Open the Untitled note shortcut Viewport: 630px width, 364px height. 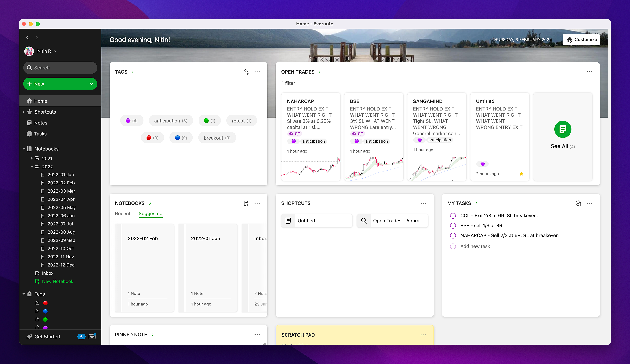(x=317, y=221)
